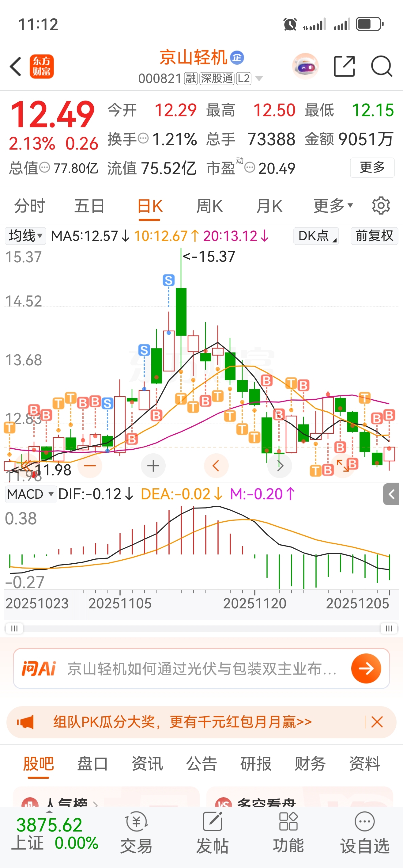Switch to 五日 tab
This screenshot has width=403, height=868.
coord(89,206)
